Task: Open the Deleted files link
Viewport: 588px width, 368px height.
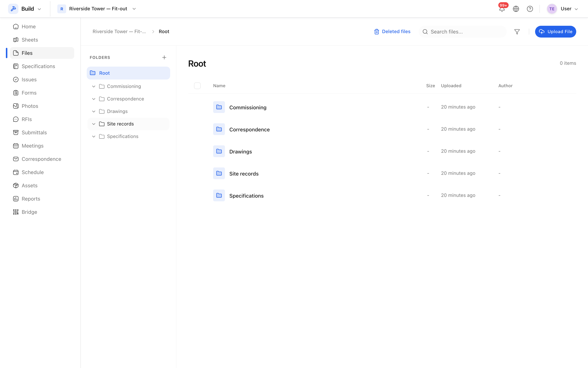Action: (x=392, y=32)
